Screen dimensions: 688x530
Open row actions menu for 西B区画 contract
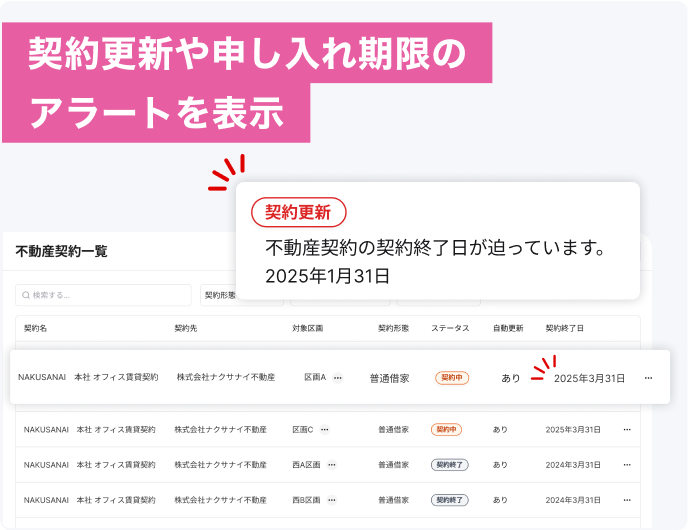click(x=627, y=500)
